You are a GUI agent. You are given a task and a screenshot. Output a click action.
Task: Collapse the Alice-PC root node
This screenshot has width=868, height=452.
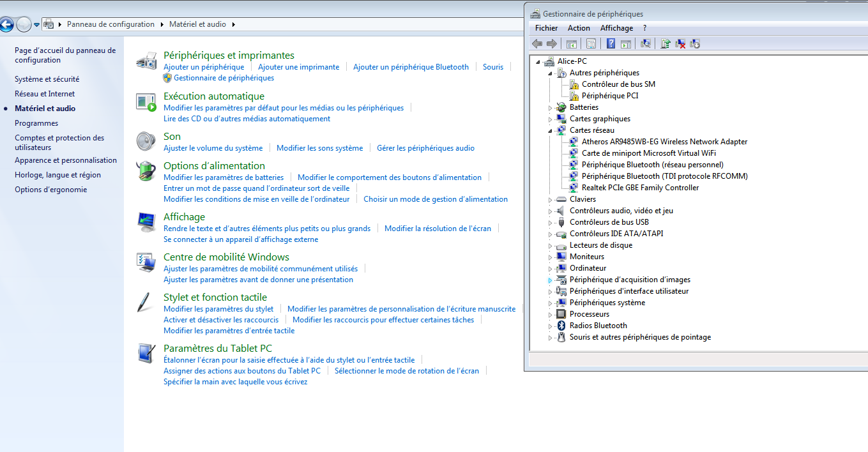click(538, 62)
